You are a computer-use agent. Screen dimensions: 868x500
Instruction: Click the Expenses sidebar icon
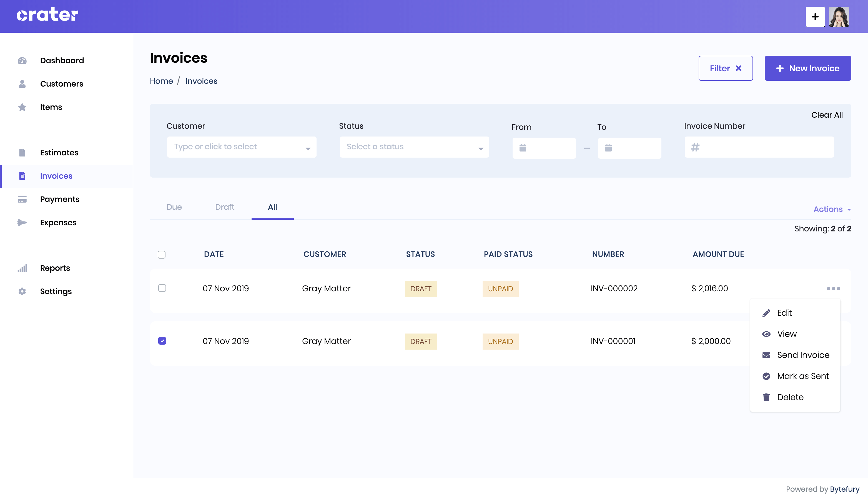coord(21,223)
